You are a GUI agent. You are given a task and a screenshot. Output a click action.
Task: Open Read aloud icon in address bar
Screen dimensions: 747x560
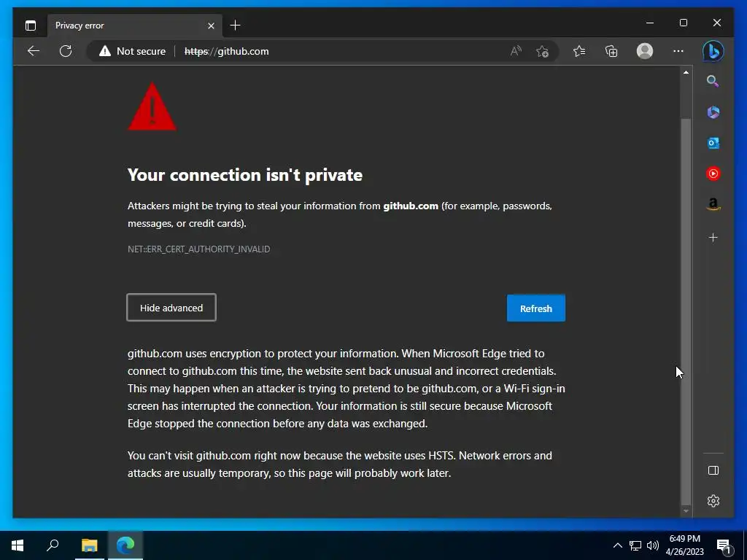click(x=516, y=51)
